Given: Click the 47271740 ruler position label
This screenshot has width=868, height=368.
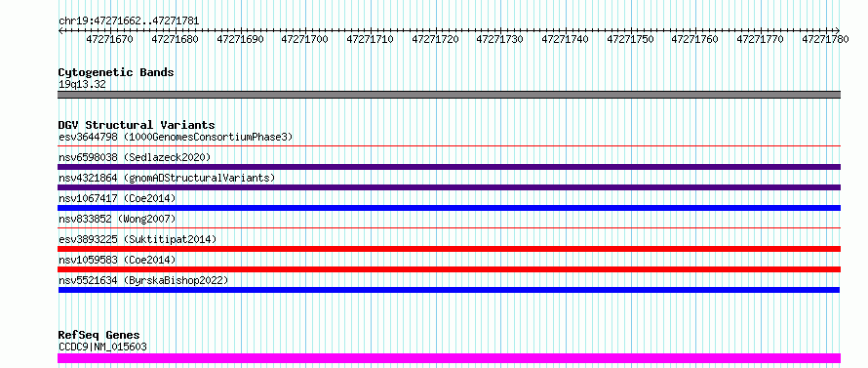Looking at the screenshot, I should pyautogui.click(x=566, y=39).
